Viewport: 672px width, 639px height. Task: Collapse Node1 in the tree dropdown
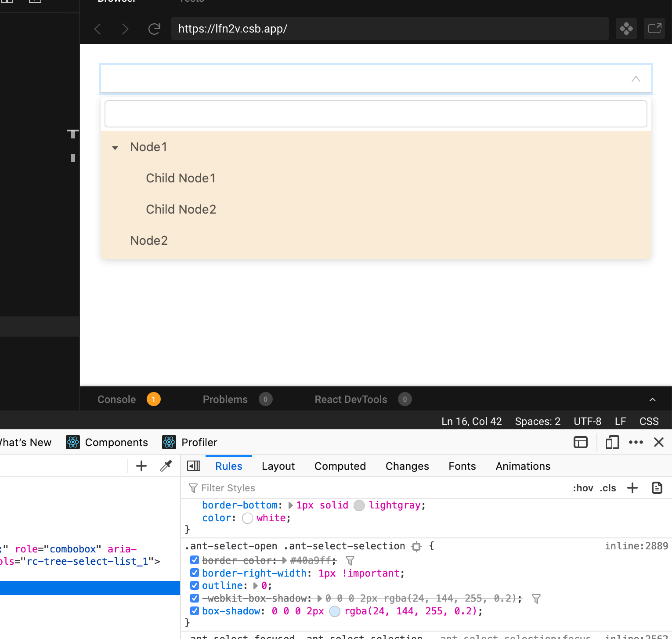tap(115, 148)
